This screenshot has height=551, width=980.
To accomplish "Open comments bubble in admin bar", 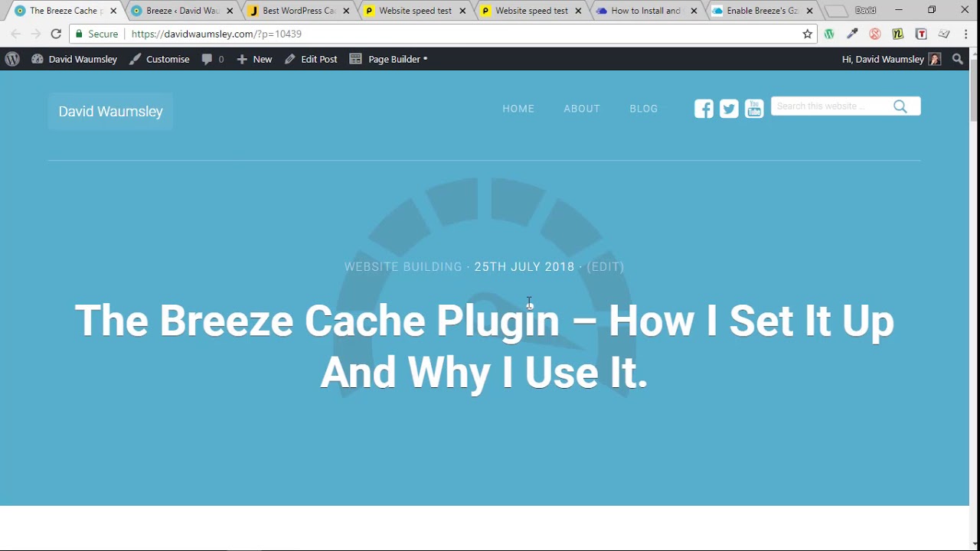I will (x=213, y=59).
